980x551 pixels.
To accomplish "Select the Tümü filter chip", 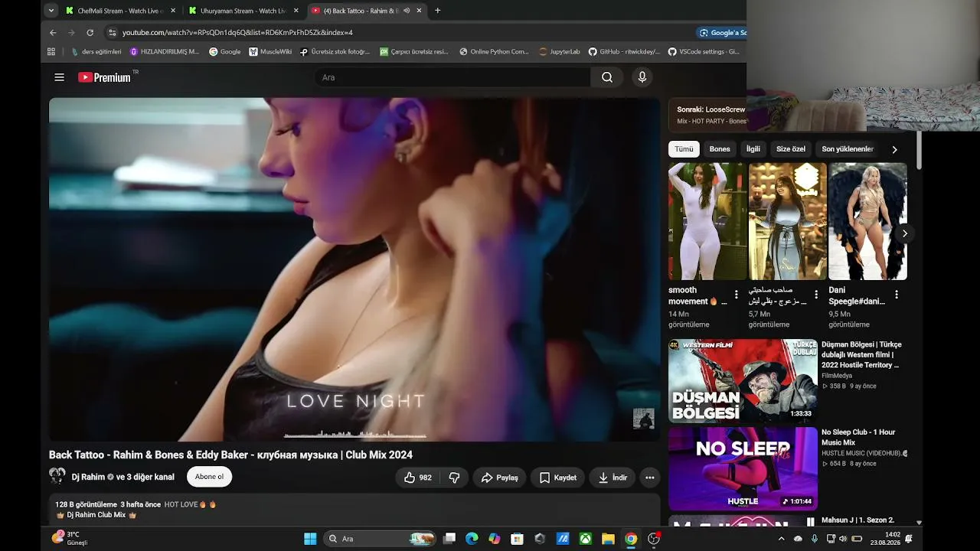I will (684, 149).
